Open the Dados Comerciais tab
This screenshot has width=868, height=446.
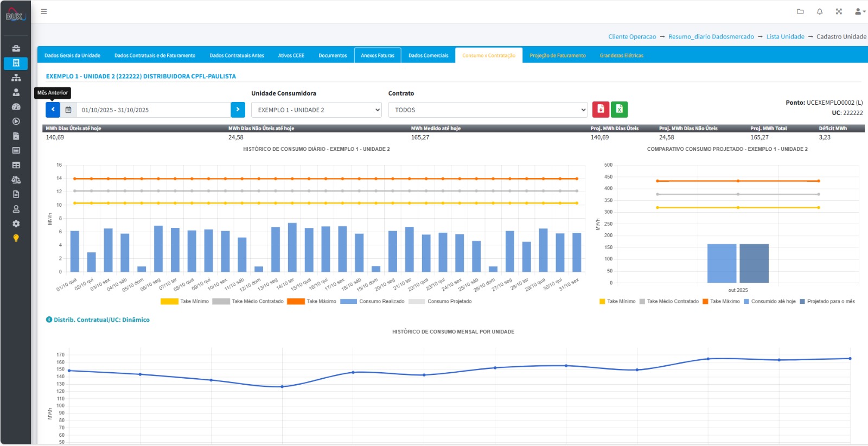click(x=428, y=55)
